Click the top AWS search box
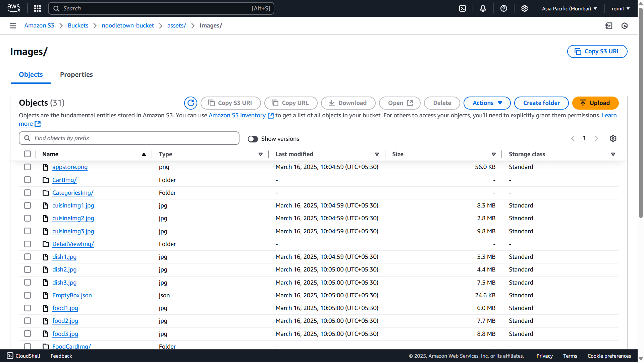 pos(161,8)
